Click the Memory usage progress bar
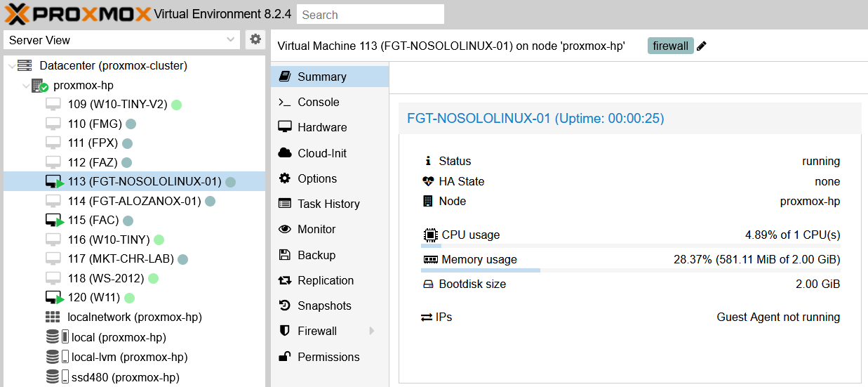868x387 pixels. [x=631, y=270]
